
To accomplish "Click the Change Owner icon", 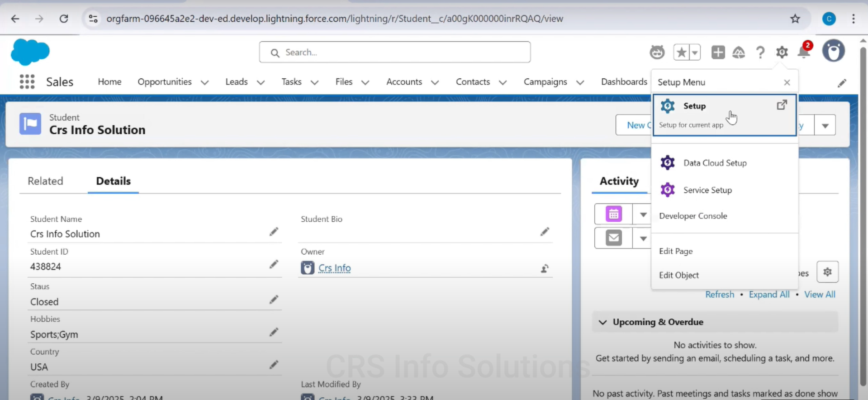I will tap(545, 269).
